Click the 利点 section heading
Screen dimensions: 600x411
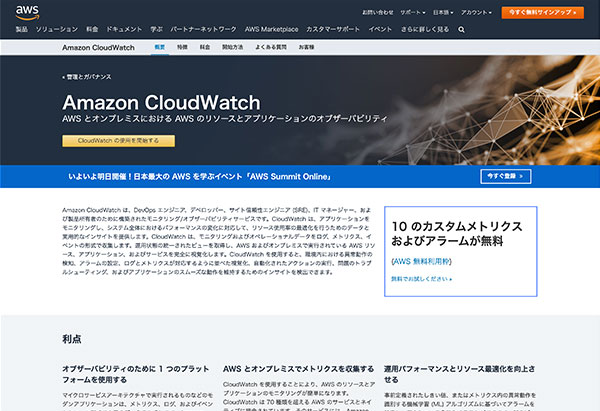[72, 339]
